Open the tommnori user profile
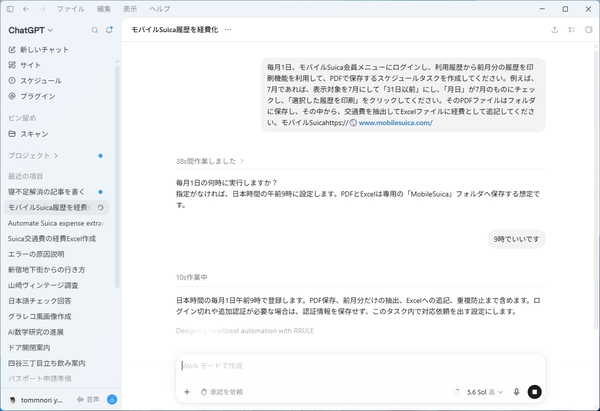This screenshot has width=600, height=411. [36, 400]
